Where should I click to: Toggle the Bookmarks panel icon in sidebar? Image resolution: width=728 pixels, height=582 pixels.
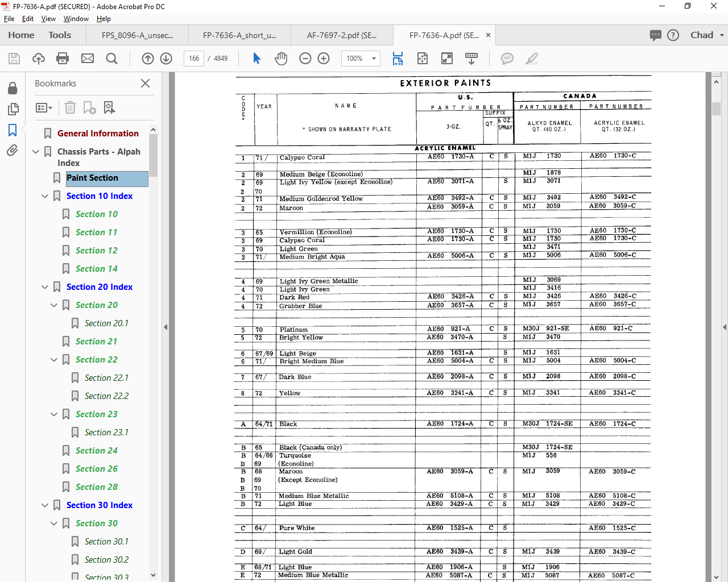click(12, 130)
